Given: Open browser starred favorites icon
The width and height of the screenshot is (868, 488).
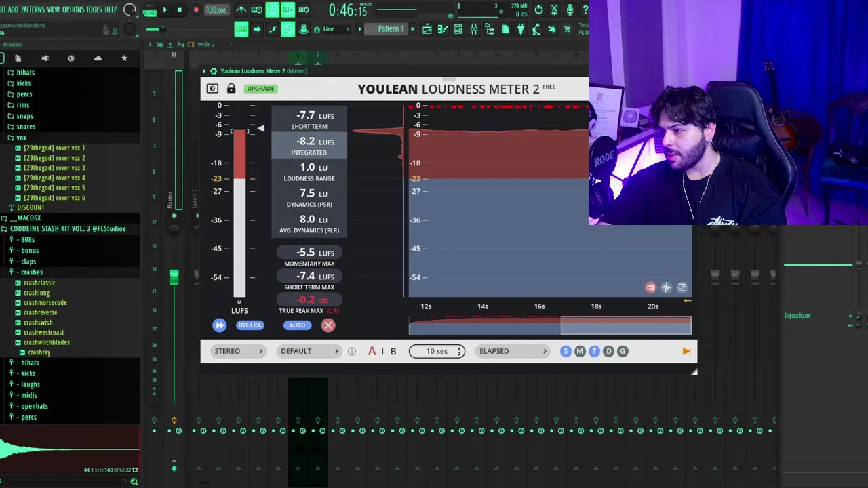Looking at the screenshot, I should (124, 58).
